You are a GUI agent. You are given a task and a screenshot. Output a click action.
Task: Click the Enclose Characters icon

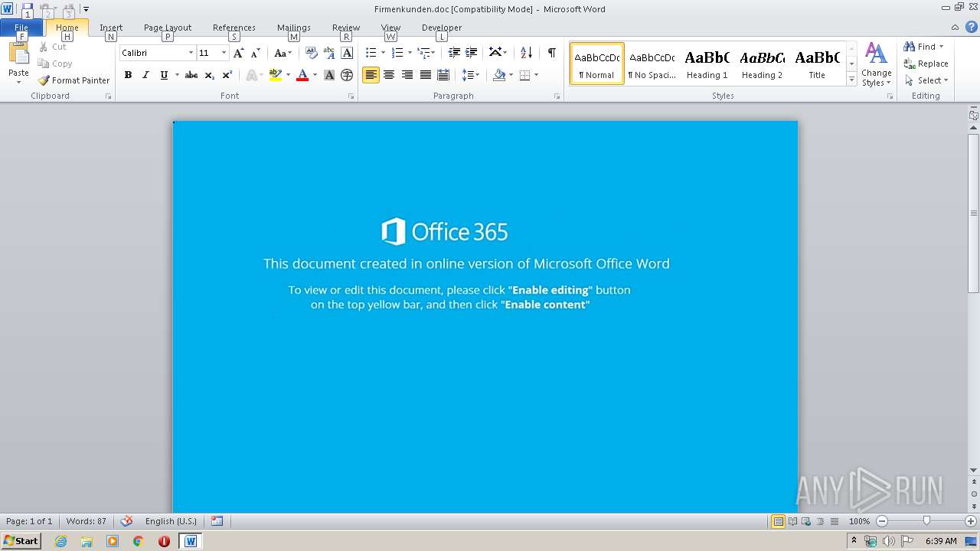pos(347,75)
